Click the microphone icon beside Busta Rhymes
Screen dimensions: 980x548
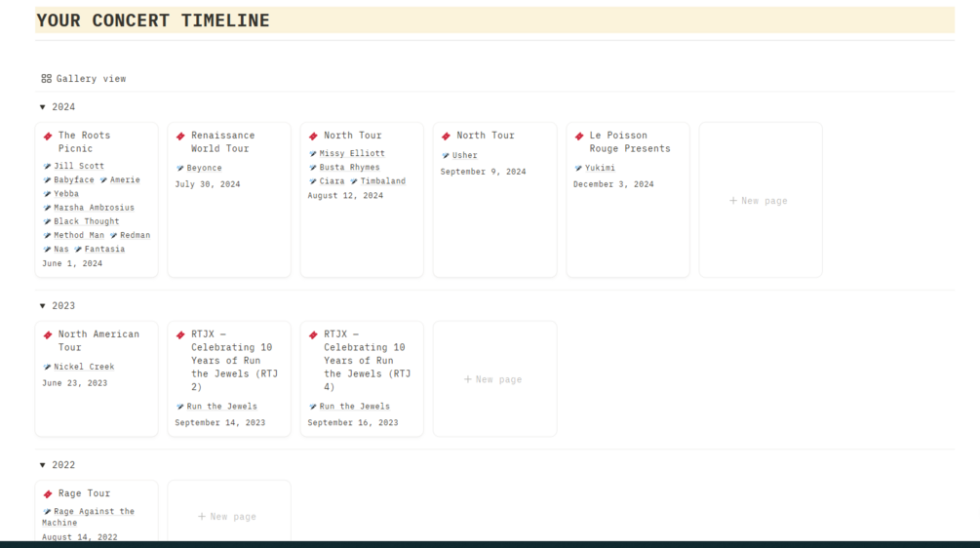click(x=312, y=168)
